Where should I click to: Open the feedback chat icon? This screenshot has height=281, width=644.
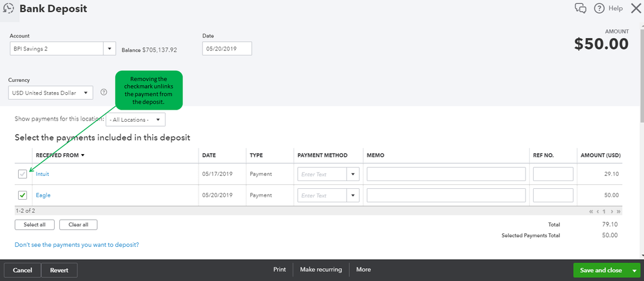click(x=580, y=8)
